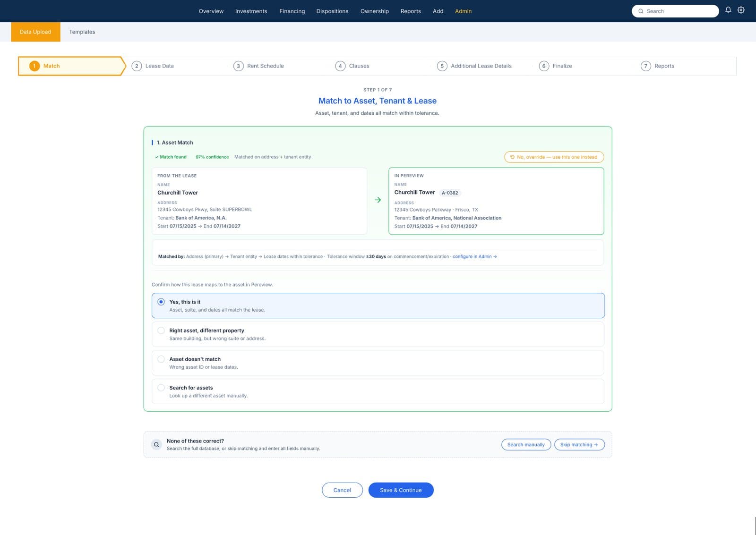Click the Skip matching button
Image resolution: width=756 pixels, height=535 pixels.
[579, 445]
